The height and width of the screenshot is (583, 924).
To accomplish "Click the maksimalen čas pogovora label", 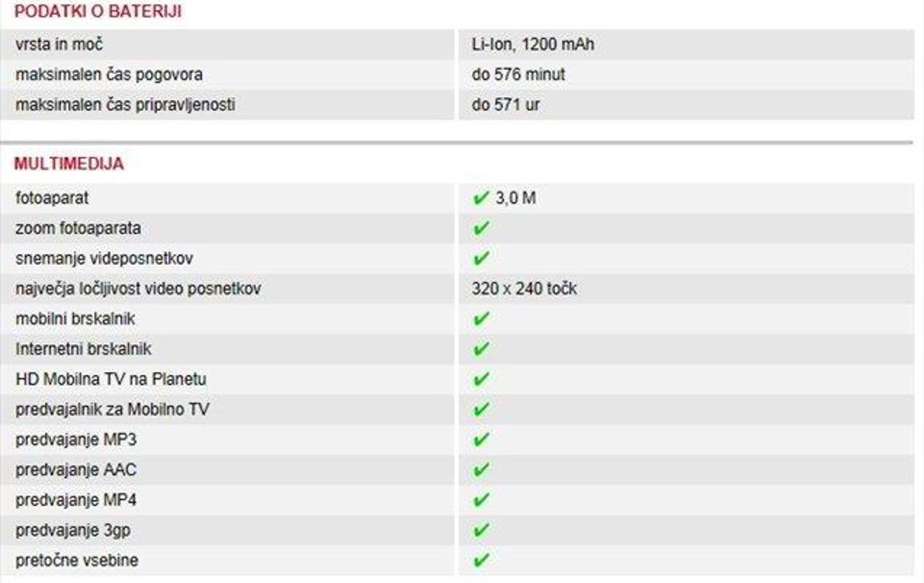I will (109, 75).
